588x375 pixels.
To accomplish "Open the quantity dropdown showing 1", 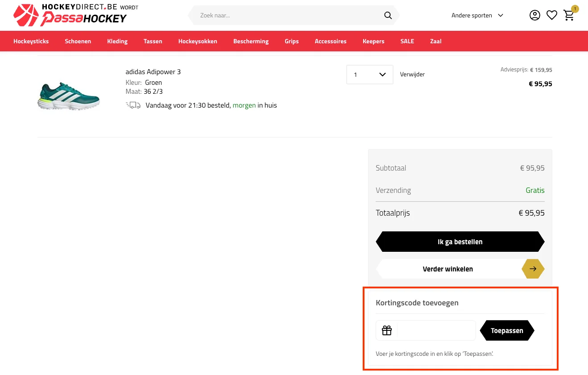I will [369, 75].
